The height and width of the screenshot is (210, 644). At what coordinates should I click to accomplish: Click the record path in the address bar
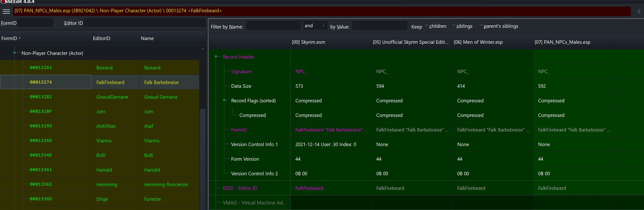[118, 11]
